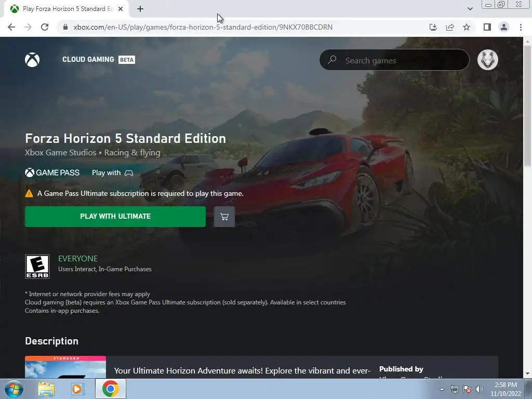532x399 pixels.
Task: Click the controller icon beside Play with
Action: tap(129, 173)
